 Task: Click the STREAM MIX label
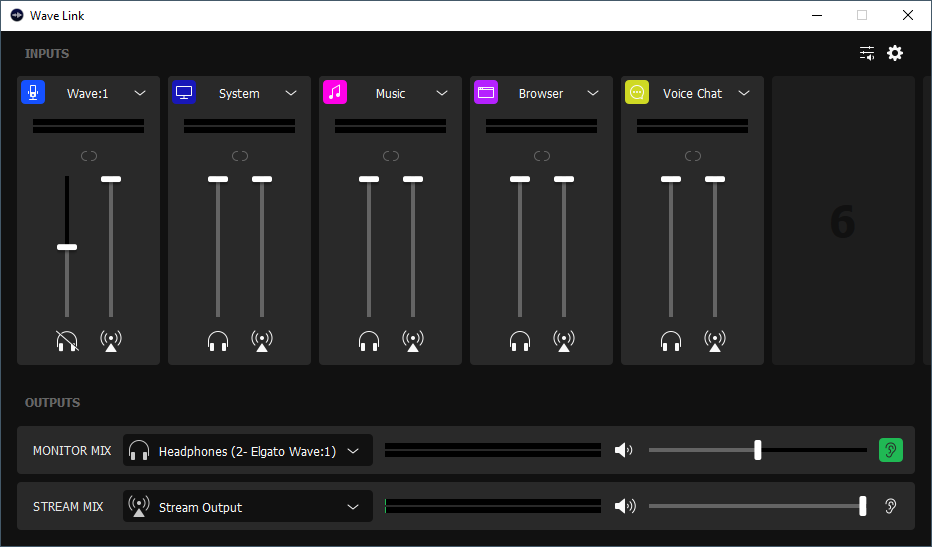pyautogui.click(x=68, y=507)
